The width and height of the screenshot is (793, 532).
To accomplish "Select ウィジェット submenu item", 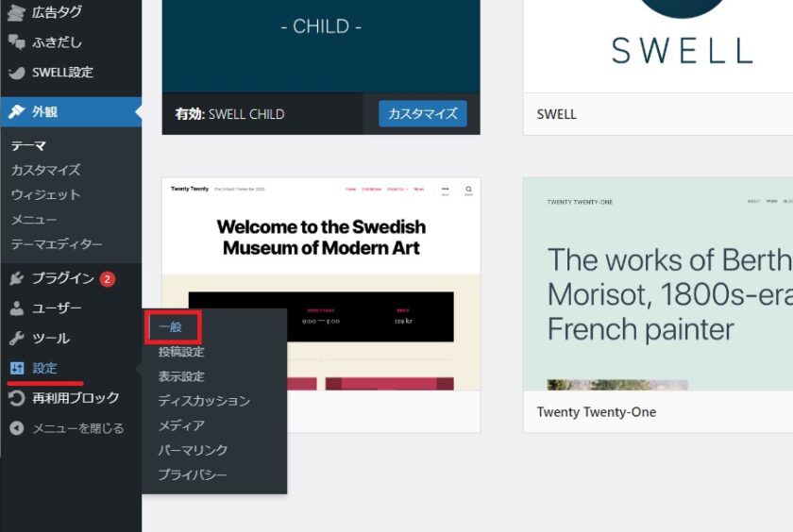I will point(45,194).
